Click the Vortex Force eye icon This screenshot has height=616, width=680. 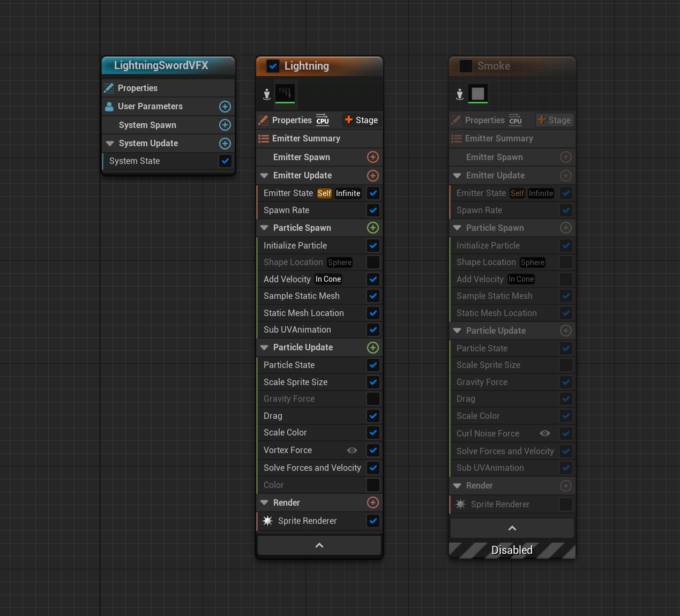tap(352, 450)
